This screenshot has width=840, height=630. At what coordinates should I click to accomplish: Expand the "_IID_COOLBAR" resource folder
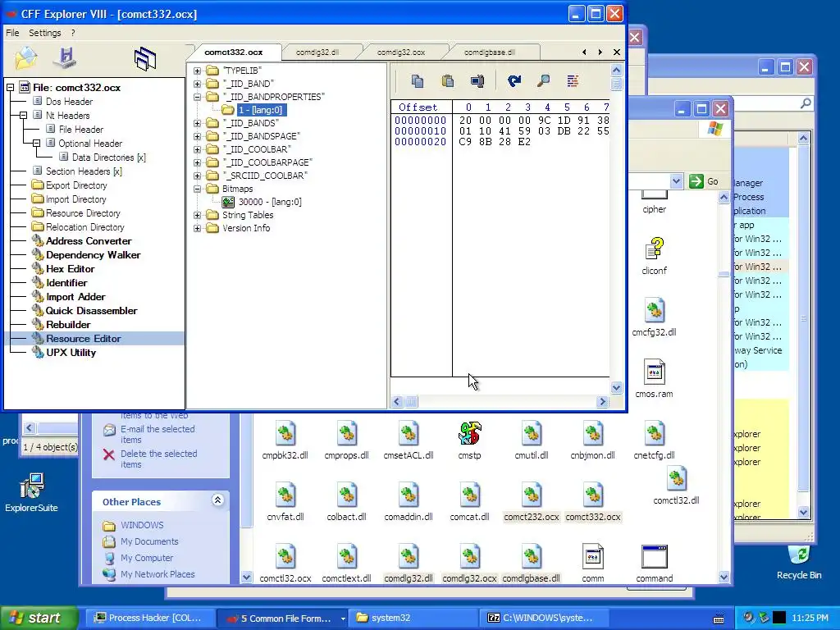coord(197,149)
